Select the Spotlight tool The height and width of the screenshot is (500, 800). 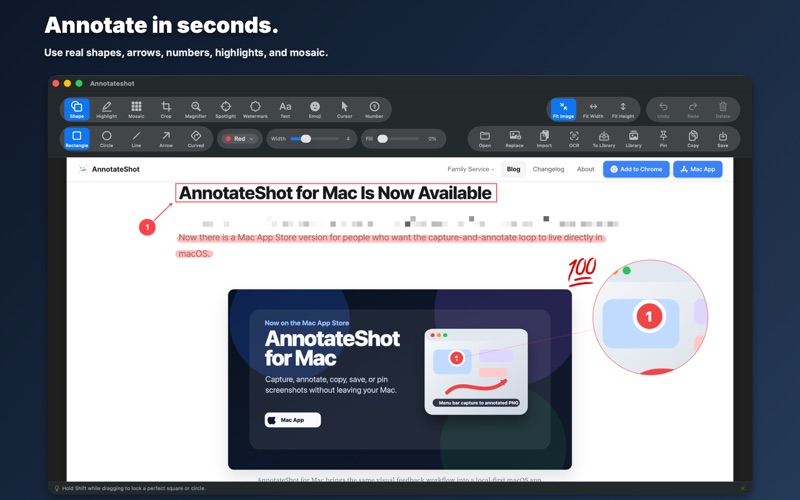[x=226, y=109]
